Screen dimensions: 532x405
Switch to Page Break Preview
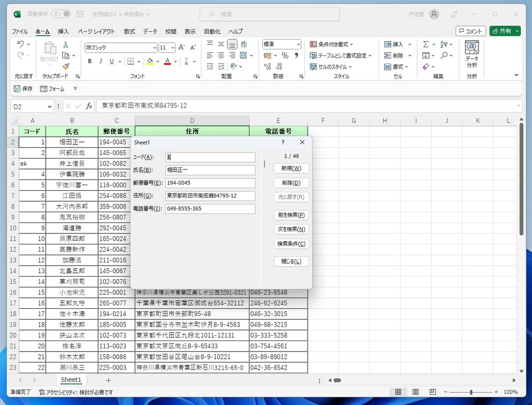point(433,392)
